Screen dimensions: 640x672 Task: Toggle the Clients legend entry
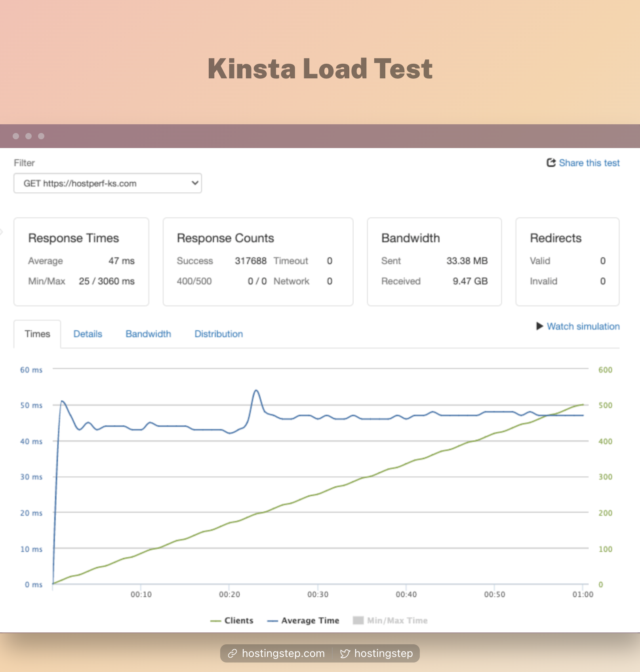(x=232, y=621)
